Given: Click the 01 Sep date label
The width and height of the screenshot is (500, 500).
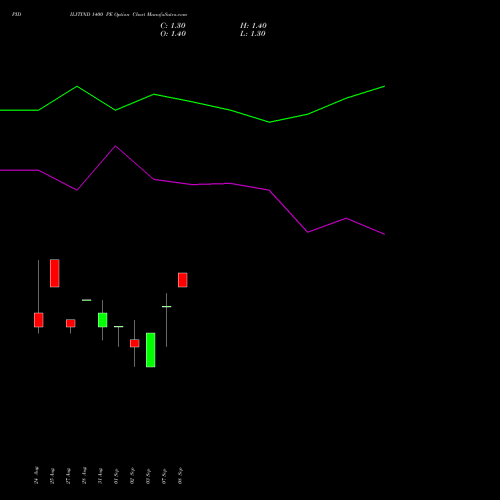Looking at the screenshot, I should tap(116, 476).
